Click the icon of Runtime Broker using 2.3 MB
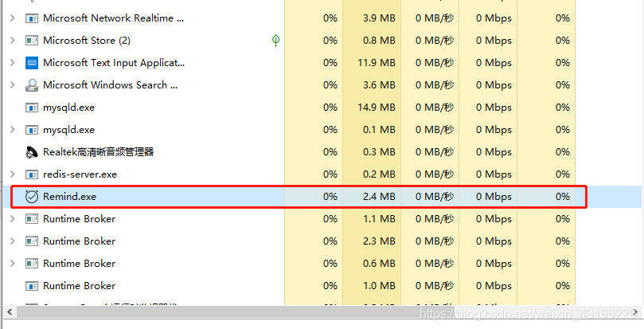644x329 pixels. [x=32, y=241]
